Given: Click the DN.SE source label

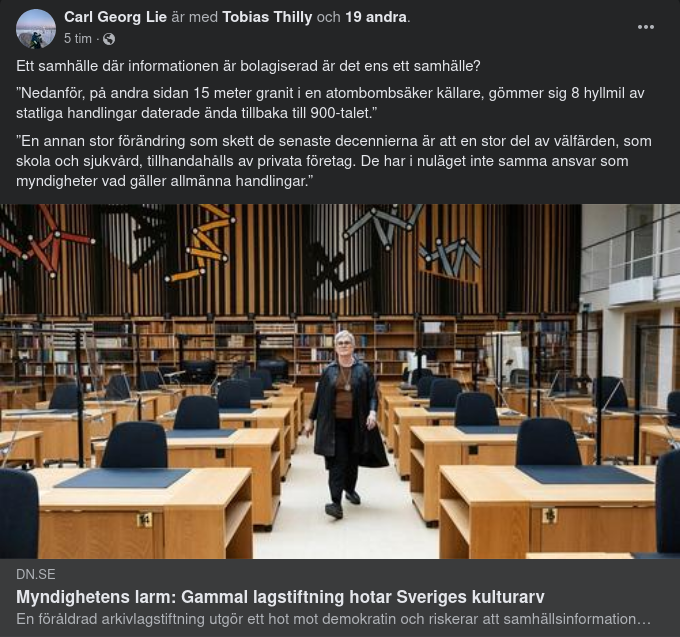Looking at the screenshot, I should coord(36,574).
